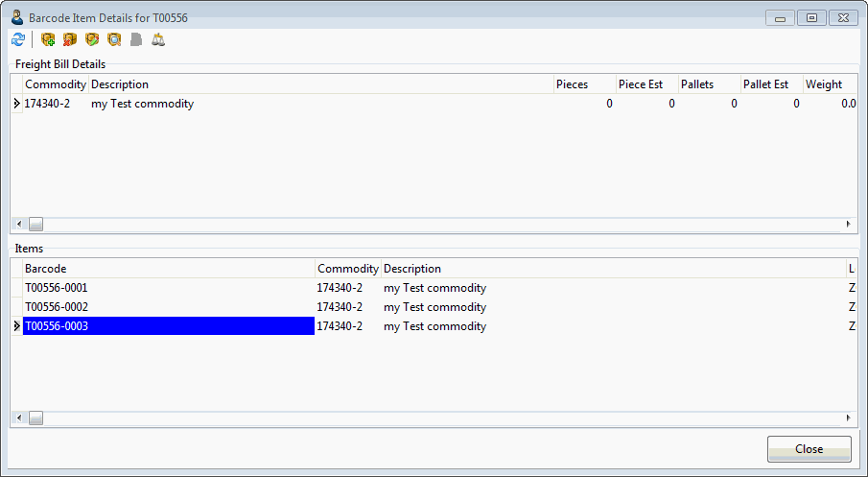Click the blue refresh arrows icon
Image resolution: width=868 pixels, height=477 pixels.
point(18,39)
